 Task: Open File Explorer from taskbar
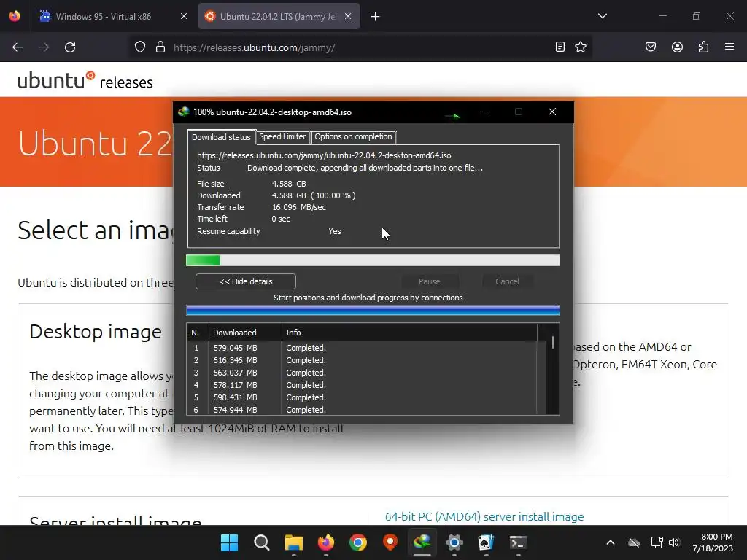point(294,542)
